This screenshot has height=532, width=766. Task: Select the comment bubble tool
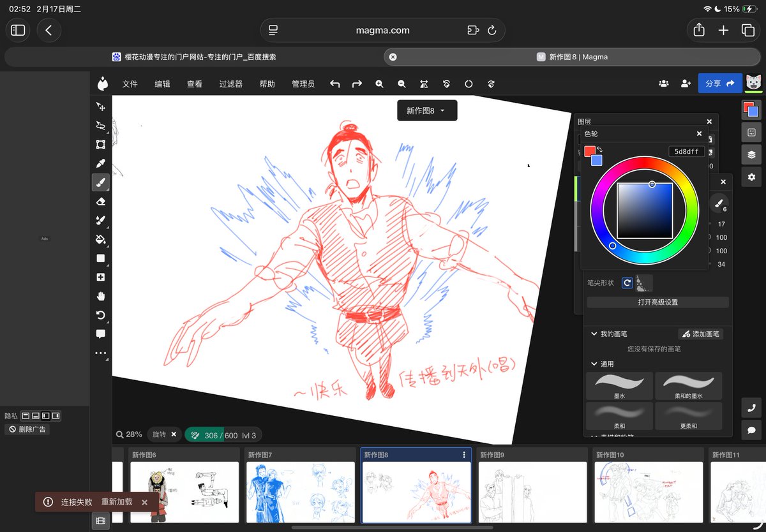[x=100, y=334]
